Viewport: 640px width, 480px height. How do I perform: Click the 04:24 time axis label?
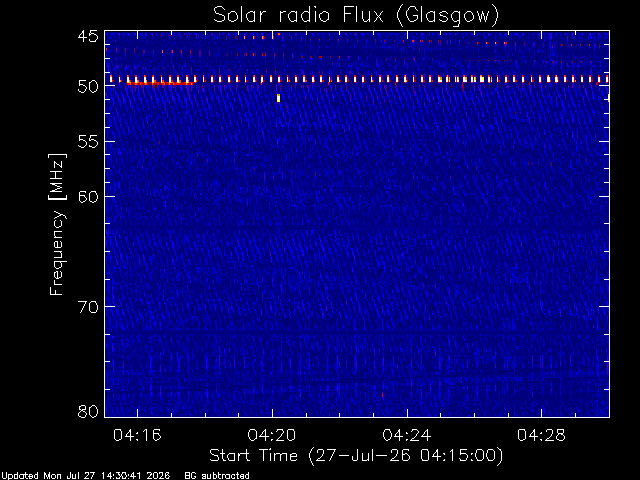pyautogui.click(x=407, y=435)
